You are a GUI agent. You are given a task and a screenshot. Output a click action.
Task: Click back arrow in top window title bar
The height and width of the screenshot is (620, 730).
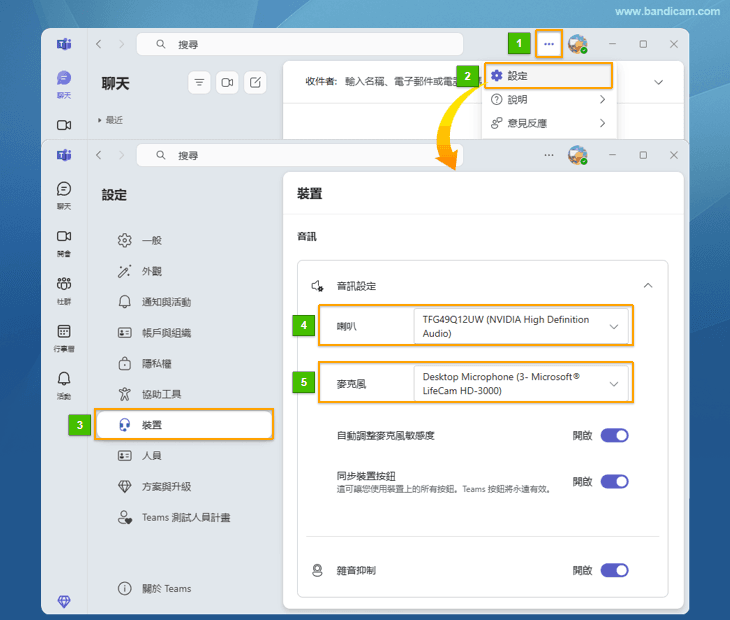(x=99, y=44)
